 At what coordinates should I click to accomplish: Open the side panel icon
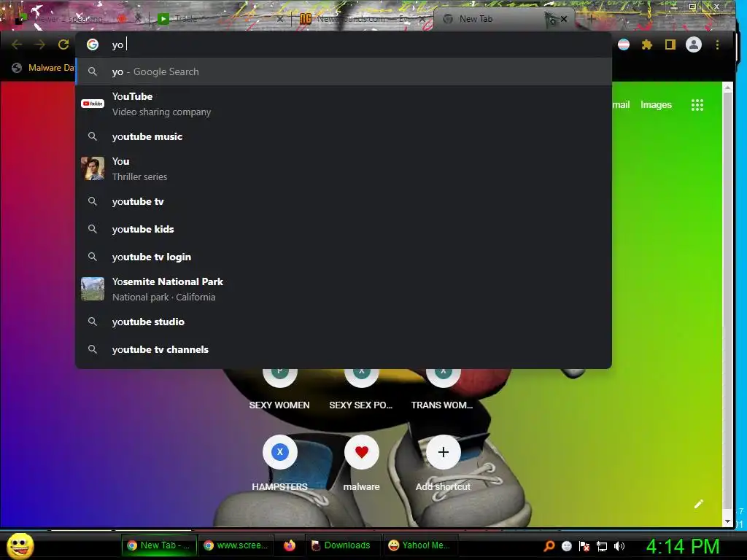pos(670,44)
